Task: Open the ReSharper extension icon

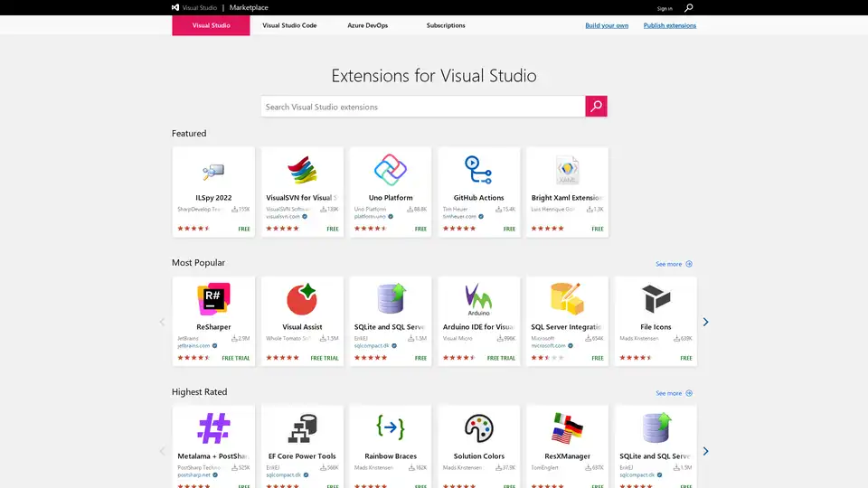Action: click(x=213, y=298)
